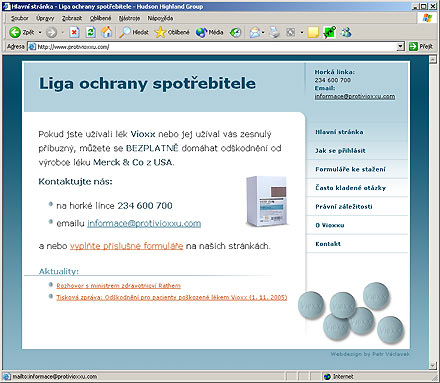
Task: Click the title bar Internet Explorer icon
Action: pyautogui.click(x=6, y=6)
